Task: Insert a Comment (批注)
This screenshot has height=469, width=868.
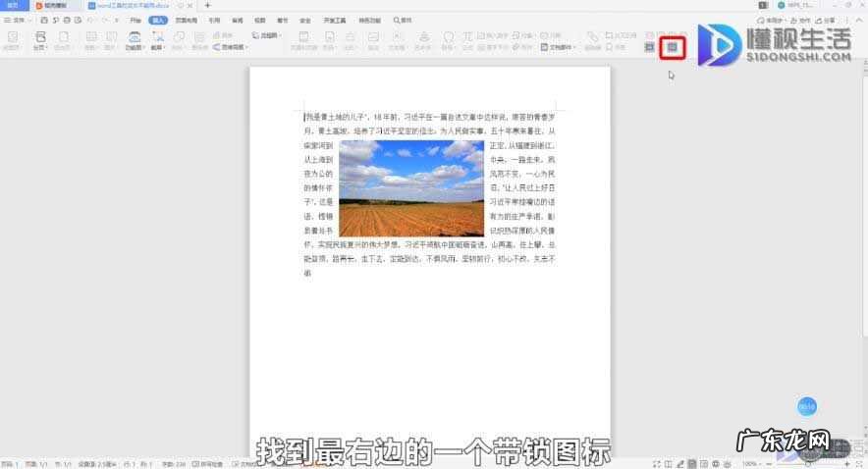Action: click(x=374, y=40)
